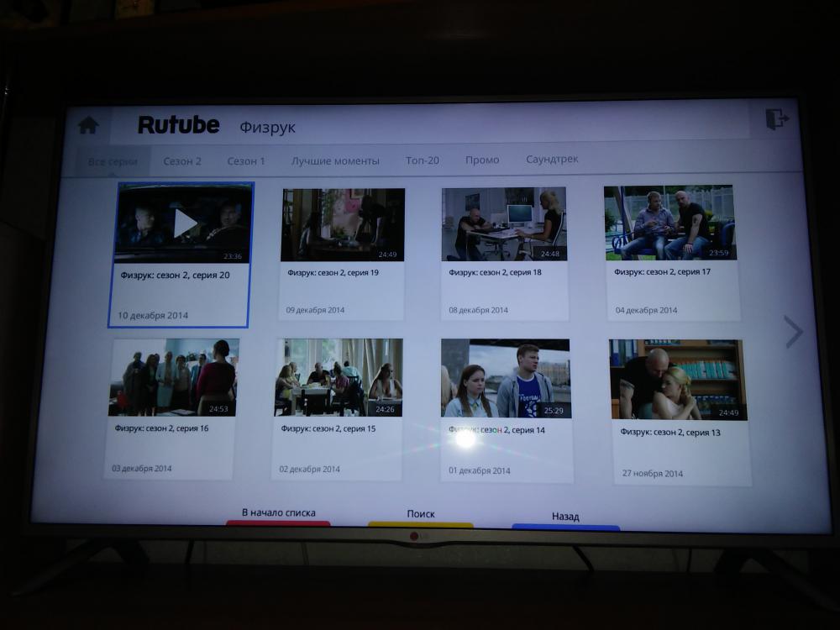Open thumbnail of season 2 episode 16
The width and height of the screenshot is (840, 630).
(174, 377)
